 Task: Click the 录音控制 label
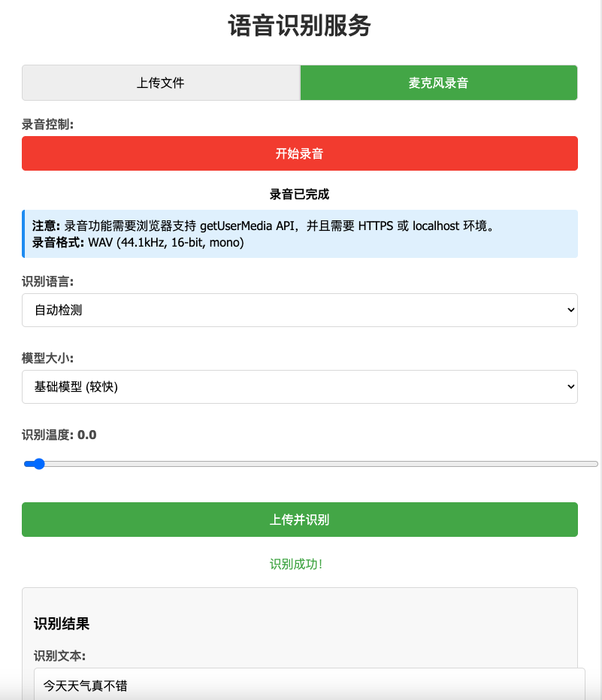[x=47, y=124]
